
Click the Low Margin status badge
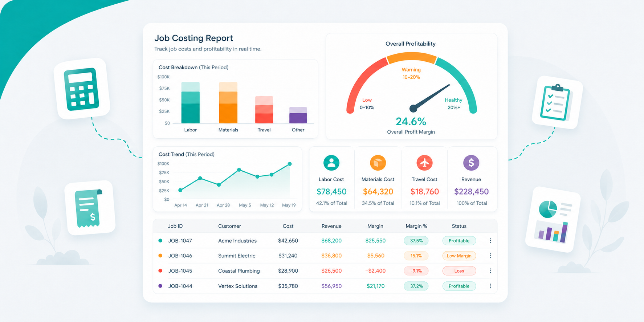pyautogui.click(x=459, y=256)
